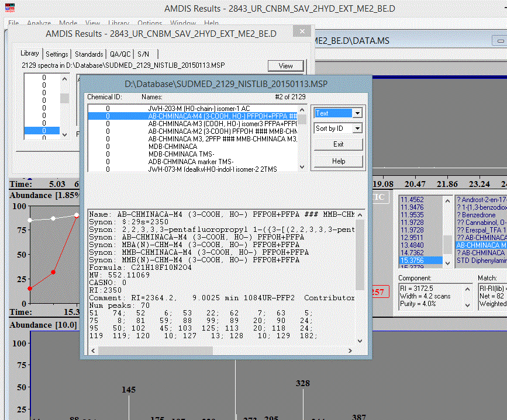Click the Help button in library window
This screenshot has height=420, width=507.
coord(338,161)
